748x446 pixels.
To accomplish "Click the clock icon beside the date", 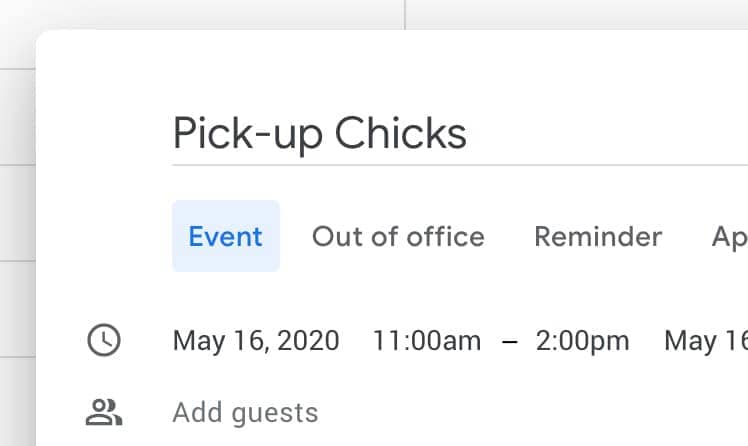I will coord(104,340).
